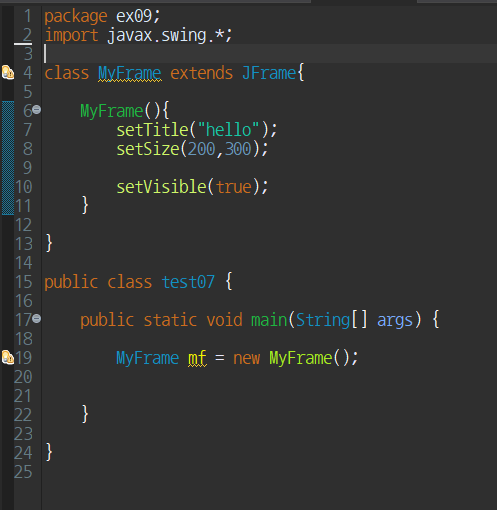Collapse the main method fold at line 17
Image resolution: width=497 pixels, height=510 pixels.
[x=37, y=319]
